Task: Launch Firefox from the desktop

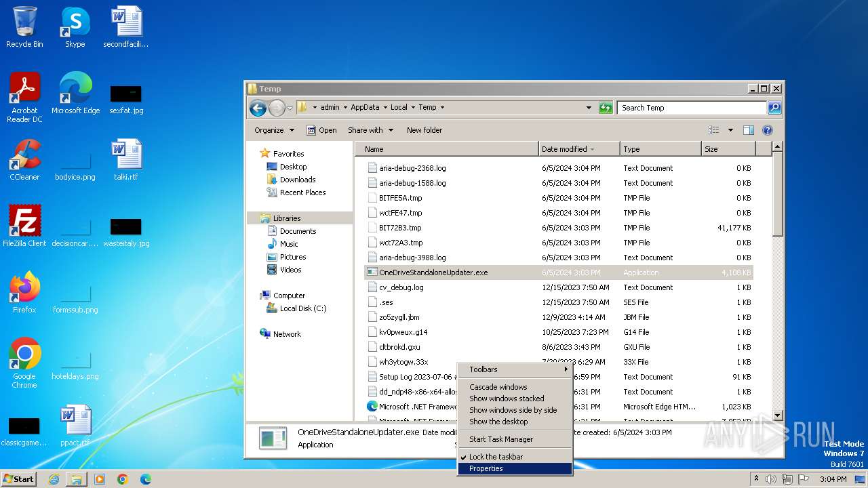Action: pyautogui.click(x=24, y=292)
